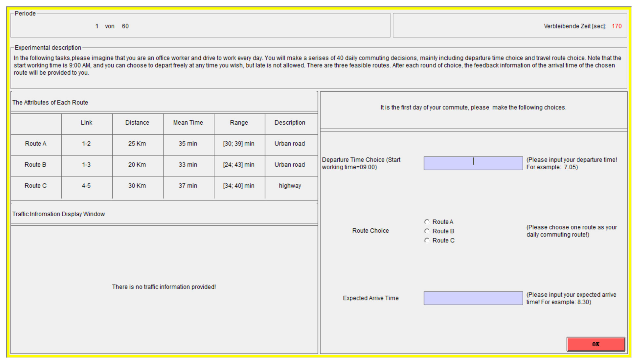Click the [24; 43] min range cell
638x364 pixels.
238,165
